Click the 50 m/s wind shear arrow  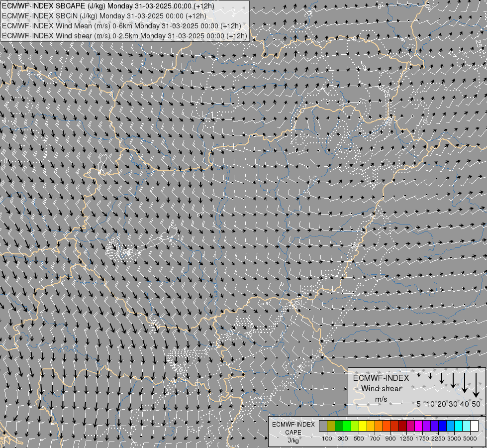(476, 385)
